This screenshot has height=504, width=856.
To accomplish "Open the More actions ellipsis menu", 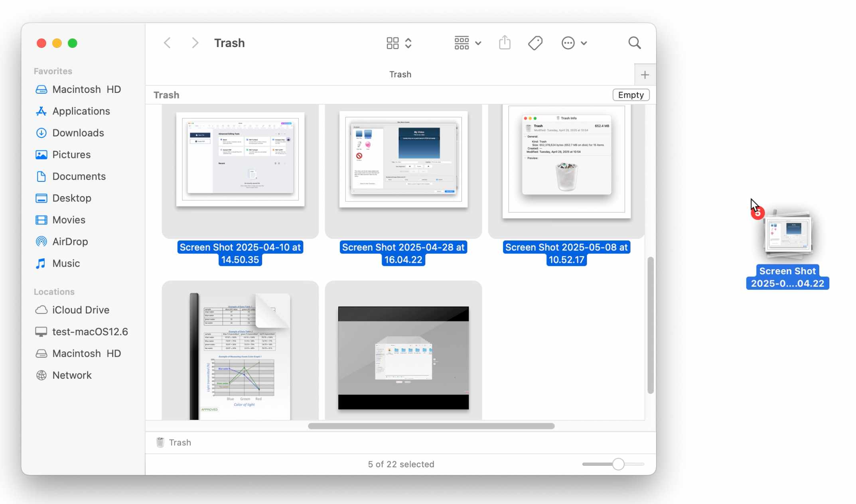I will [574, 43].
